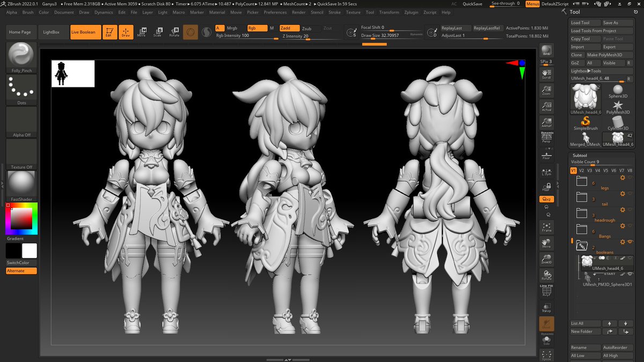
Task: Move subtool down with arrow button
Action: click(626, 323)
